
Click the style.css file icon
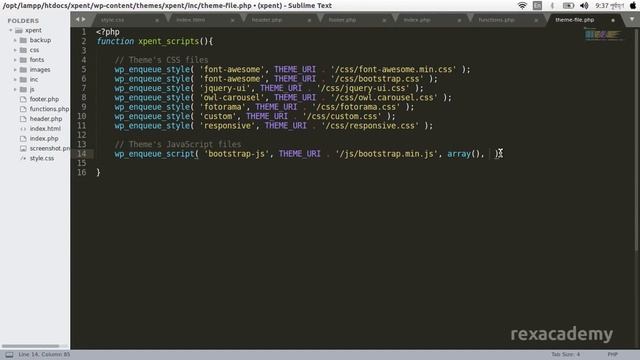pyautogui.click(x=23, y=158)
